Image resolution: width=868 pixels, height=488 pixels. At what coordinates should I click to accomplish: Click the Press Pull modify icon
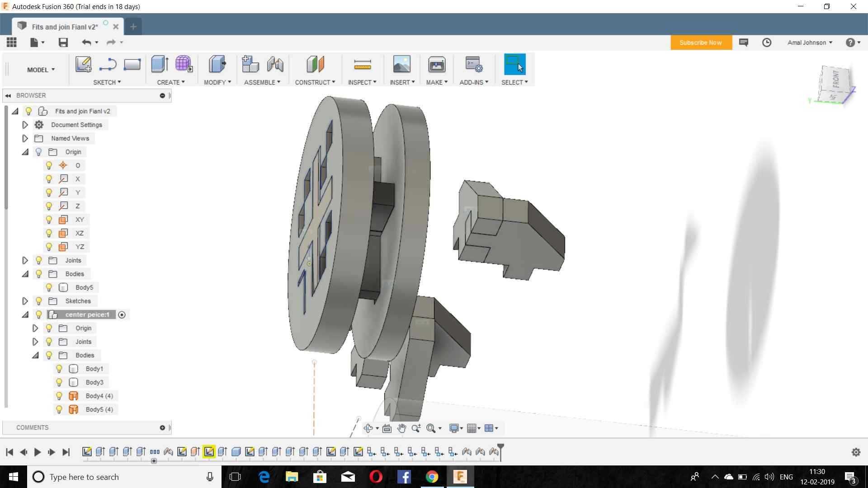click(x=217, y=64)
